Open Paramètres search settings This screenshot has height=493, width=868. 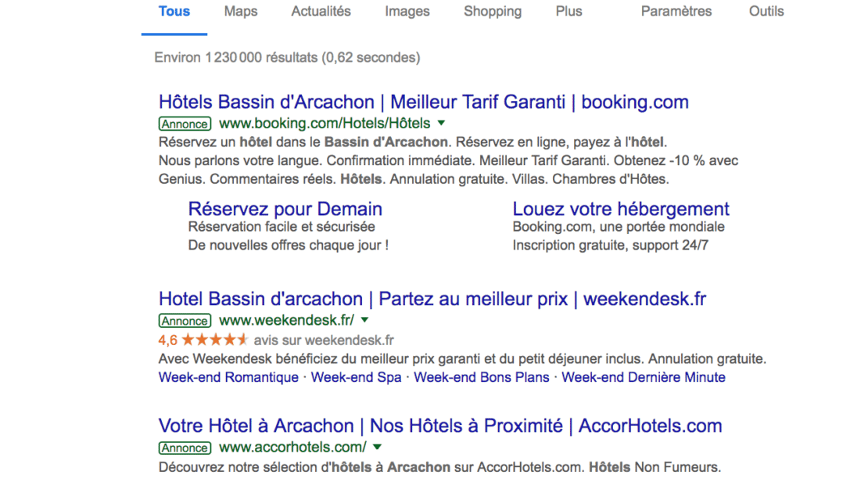pyautogui.click(x=676, y=12)
